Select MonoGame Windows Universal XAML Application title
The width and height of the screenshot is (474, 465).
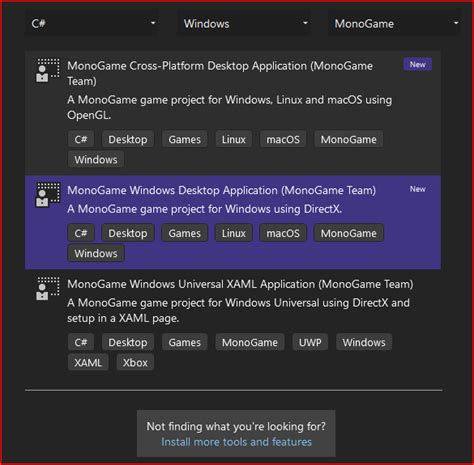(x=240, y=284)
